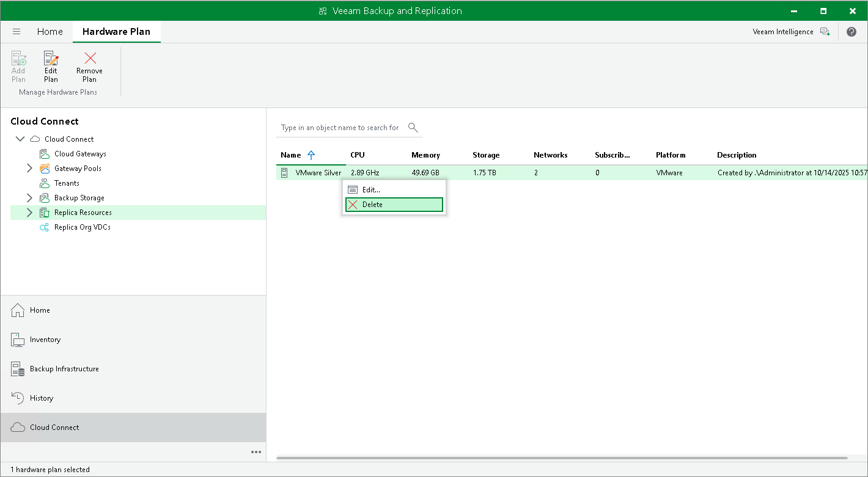Click the 1.75 TB storage cell
The height and width of the screenshot is (477, 868).
click(x=484, y=173)
